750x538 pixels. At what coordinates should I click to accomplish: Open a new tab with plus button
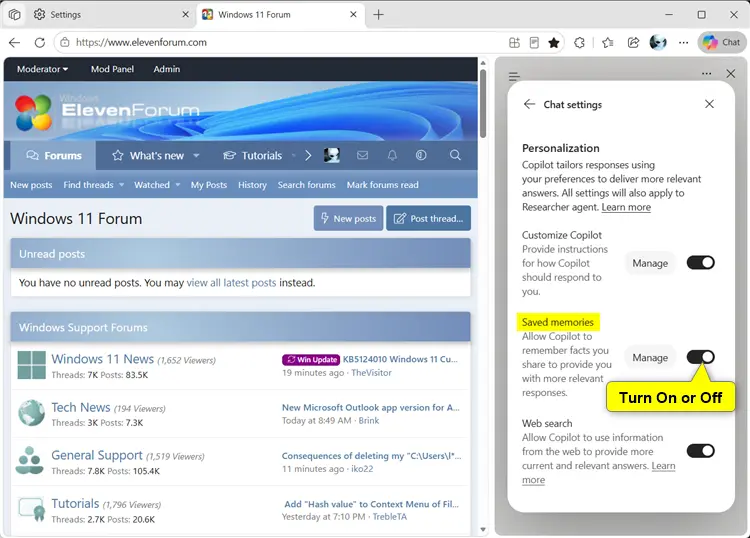(x=378, y=15)
